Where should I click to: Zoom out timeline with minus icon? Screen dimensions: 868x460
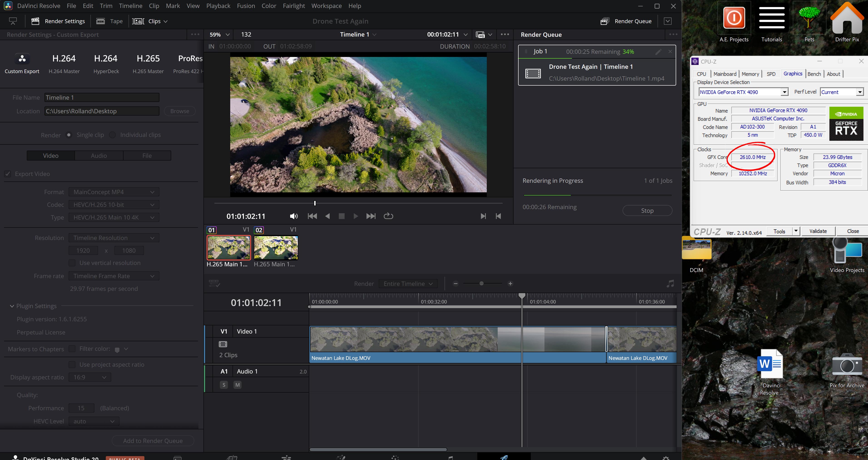pyautogui.click(x=455, y=284)
